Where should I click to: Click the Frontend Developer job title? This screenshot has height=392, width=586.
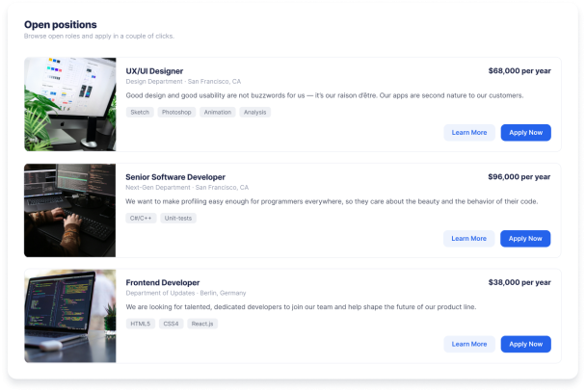[163, 282]
